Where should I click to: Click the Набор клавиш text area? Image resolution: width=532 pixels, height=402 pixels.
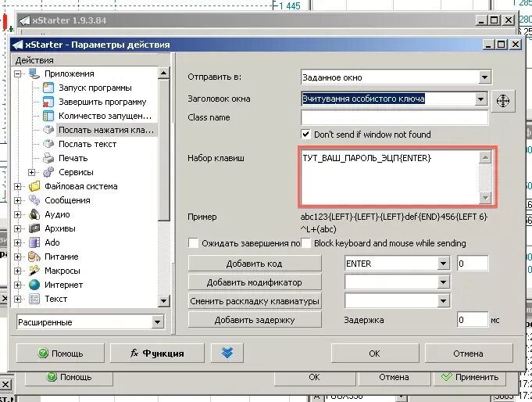point(390,176)
